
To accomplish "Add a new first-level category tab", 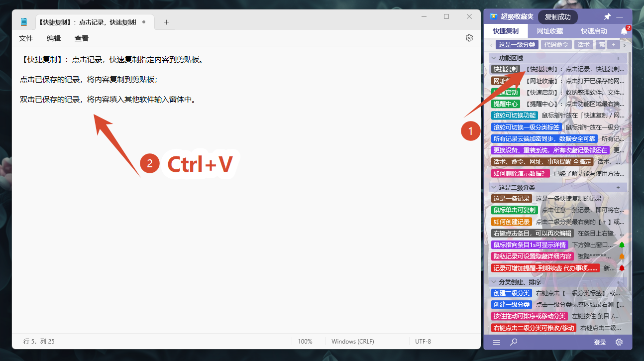I will [x=614, y=45].
